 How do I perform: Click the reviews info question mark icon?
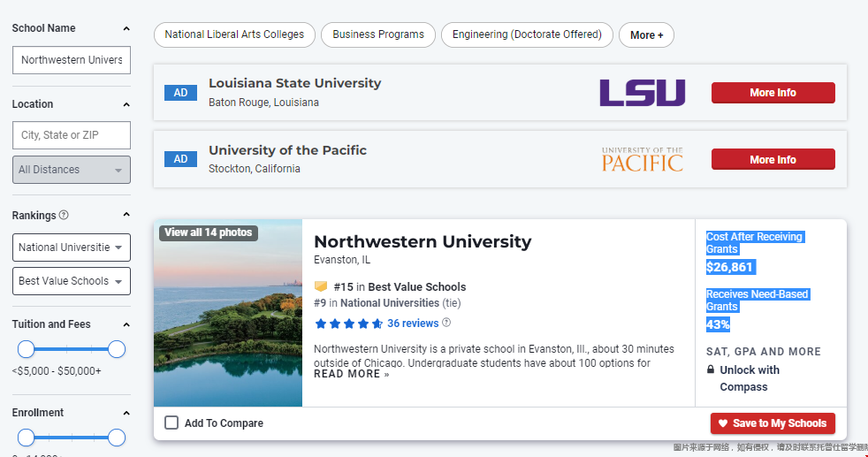point(446,323)
